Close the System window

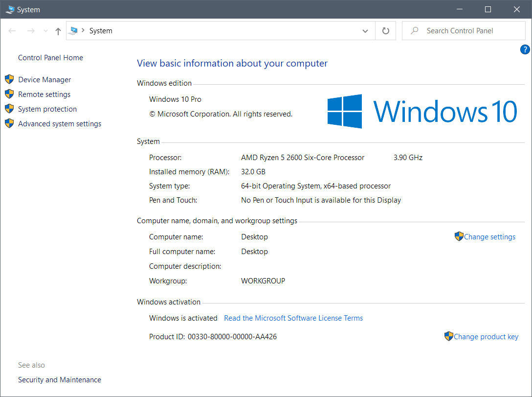pyautogui.click(x=517, y=9)
